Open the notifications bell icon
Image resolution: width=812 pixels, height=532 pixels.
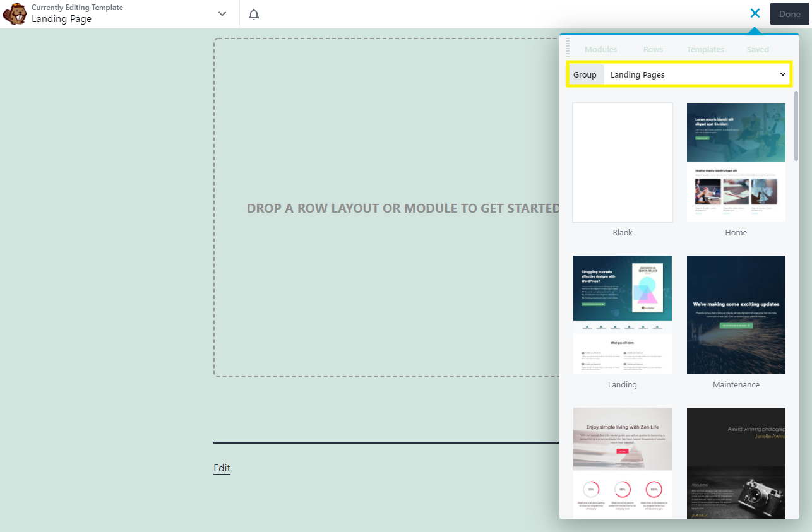pos(253,13)
